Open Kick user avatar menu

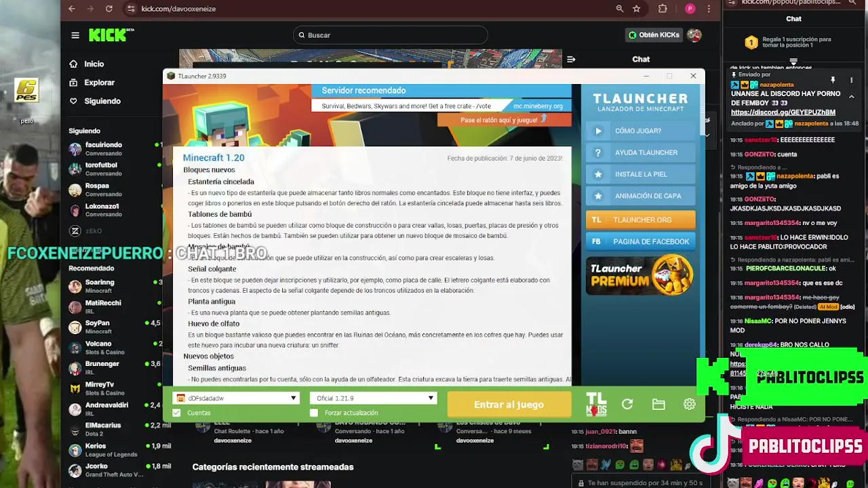694,35
